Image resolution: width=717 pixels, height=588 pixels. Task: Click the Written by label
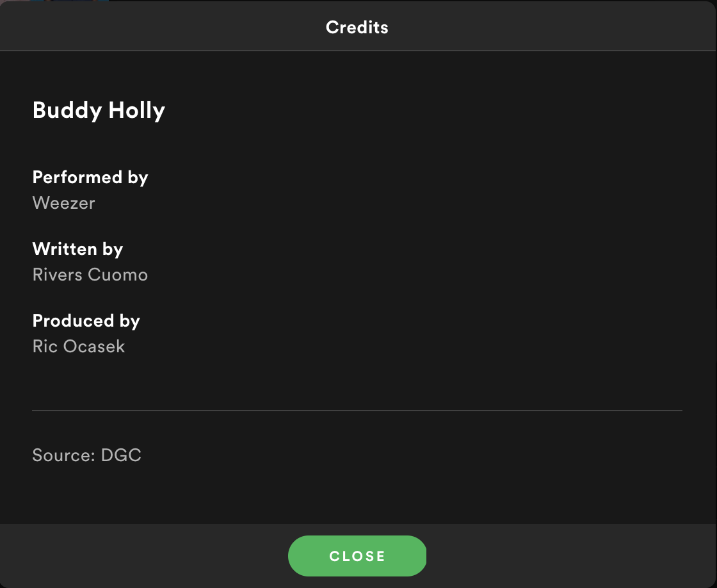[x=77, y=249]
